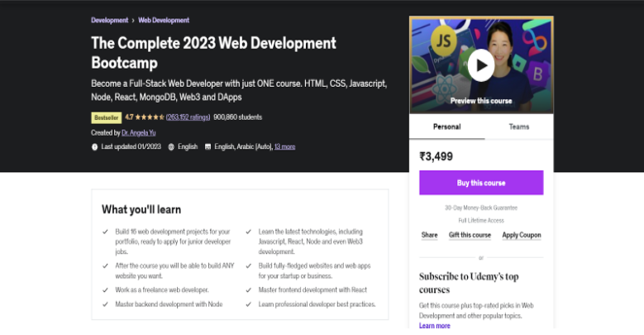Click 30-Day Money-Back Guarantee text
This screenshot has width=644, height=335.
(x=481, y=208)
